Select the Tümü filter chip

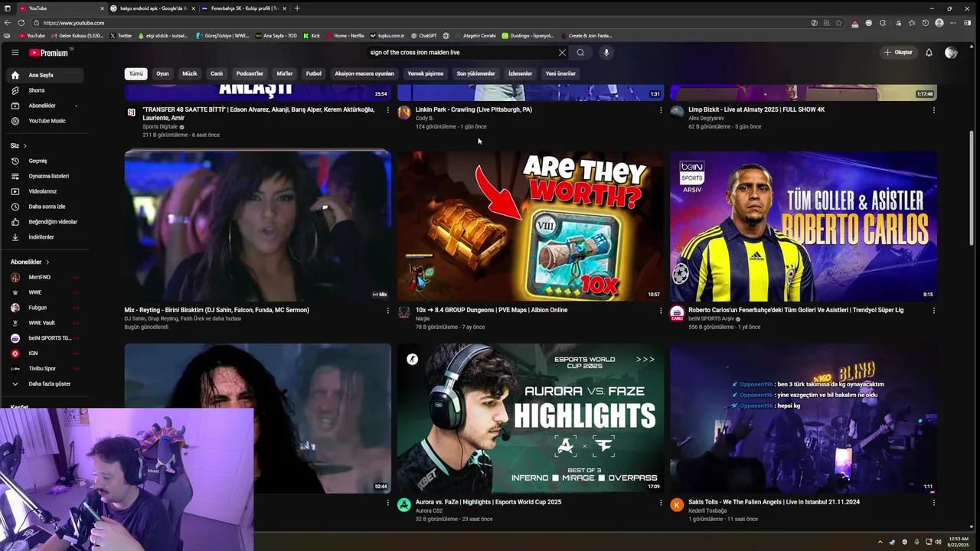point(136,73)
